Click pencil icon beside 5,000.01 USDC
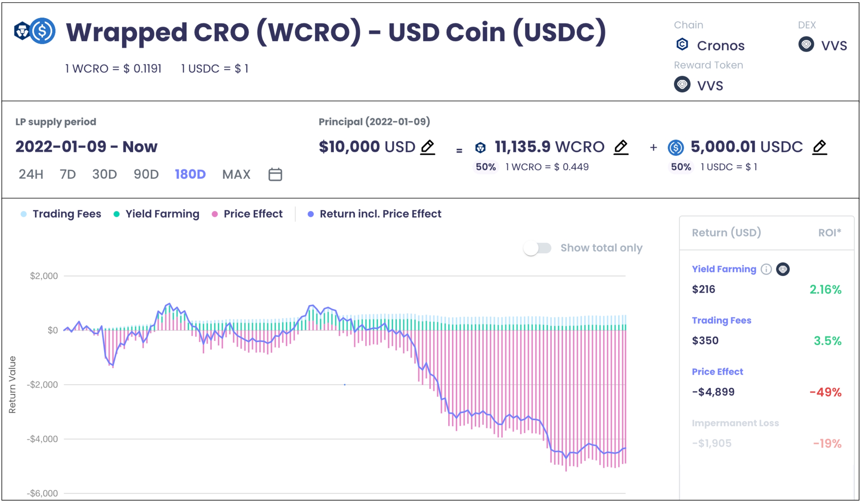The height and width of the screenshot is (504, 862). [819, 147]
